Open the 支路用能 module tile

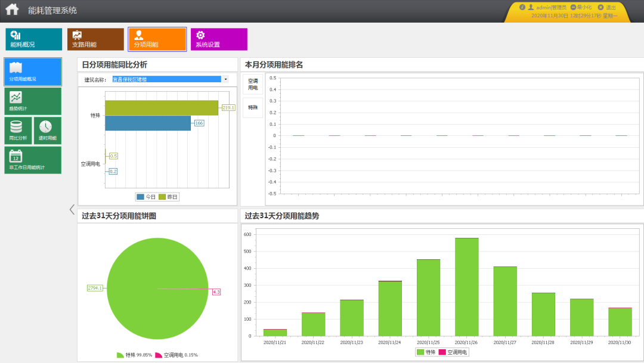95,39
